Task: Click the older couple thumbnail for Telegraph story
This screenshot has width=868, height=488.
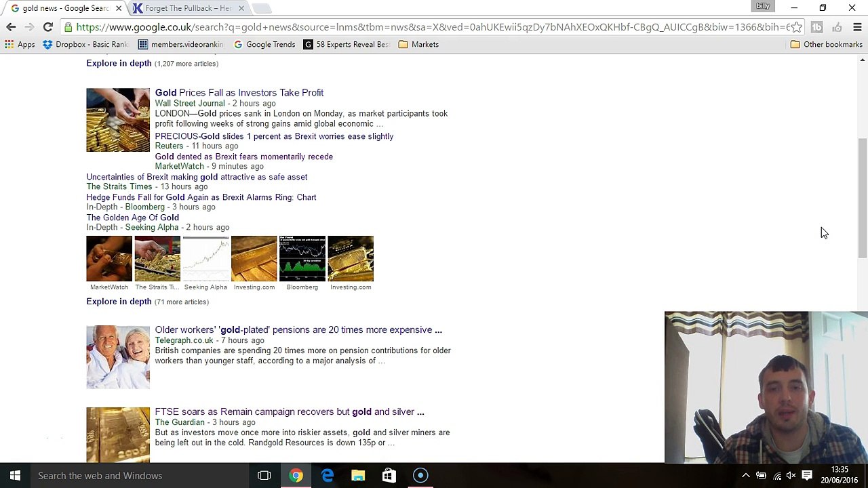Action: 118,357
